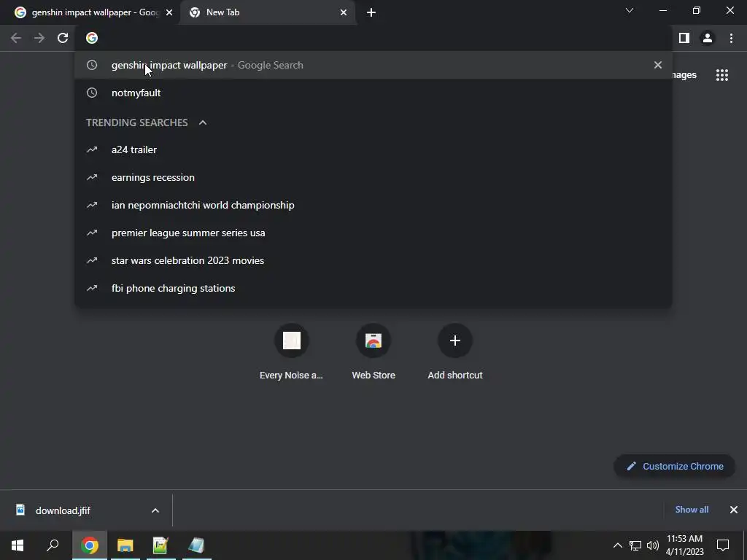Open the Every Noise shortcut tile
The image size is (747, 560).
[292, 352]
